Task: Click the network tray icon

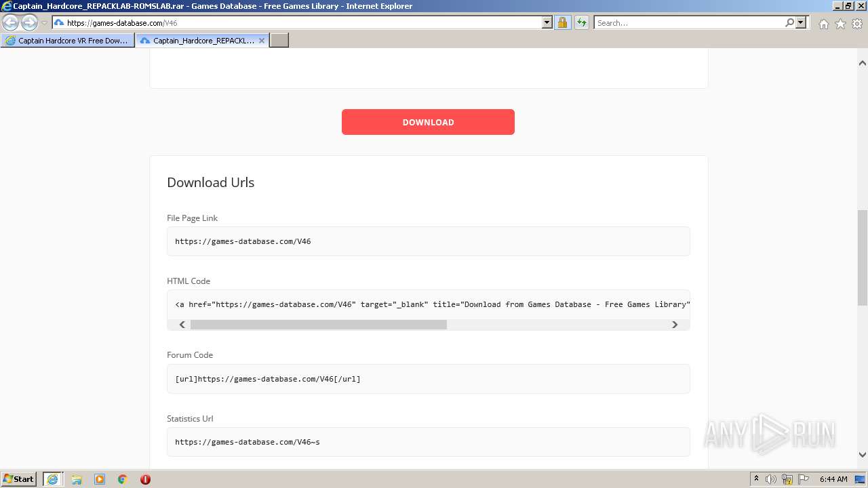Action: point(787,479)
